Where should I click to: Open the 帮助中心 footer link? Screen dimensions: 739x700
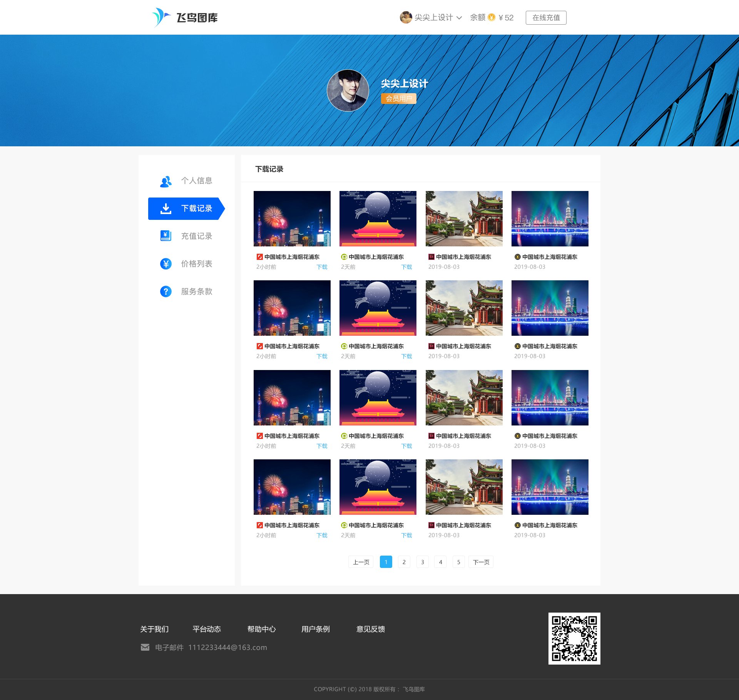[x=261, y=629]
